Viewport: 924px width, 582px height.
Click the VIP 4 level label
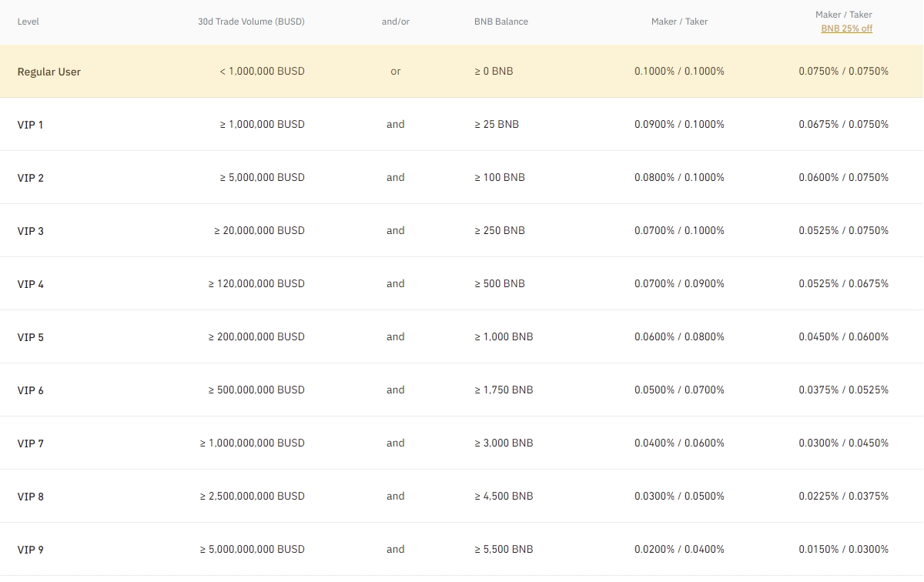click(x=31, y=284)
